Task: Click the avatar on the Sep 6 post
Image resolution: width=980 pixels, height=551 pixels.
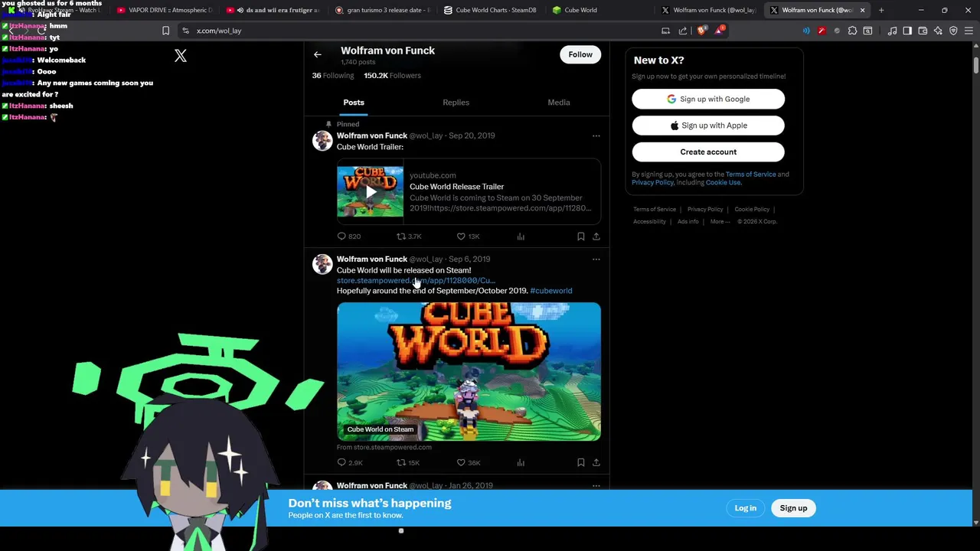Action: pos(322,263)
